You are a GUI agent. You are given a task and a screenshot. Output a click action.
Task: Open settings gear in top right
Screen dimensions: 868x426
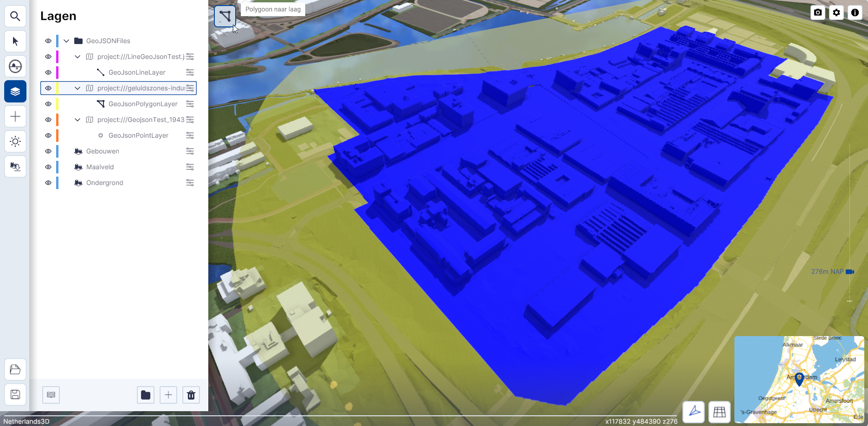pos(836,13)
